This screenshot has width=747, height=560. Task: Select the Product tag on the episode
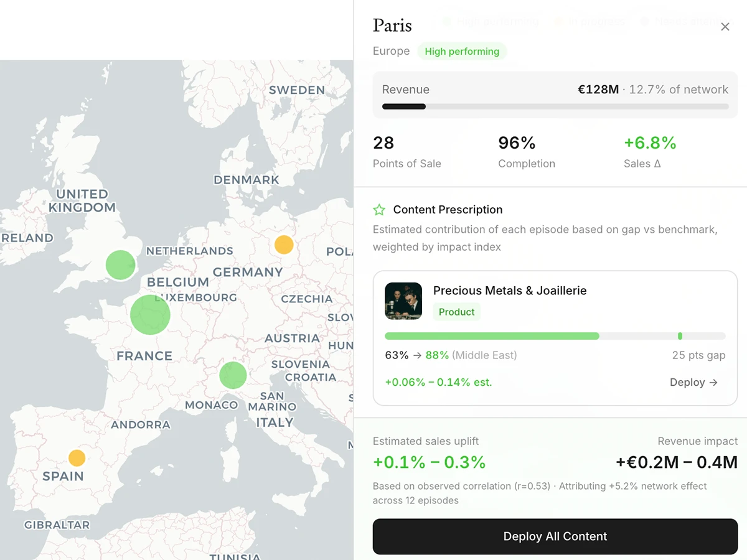click(x=456, y=312)
